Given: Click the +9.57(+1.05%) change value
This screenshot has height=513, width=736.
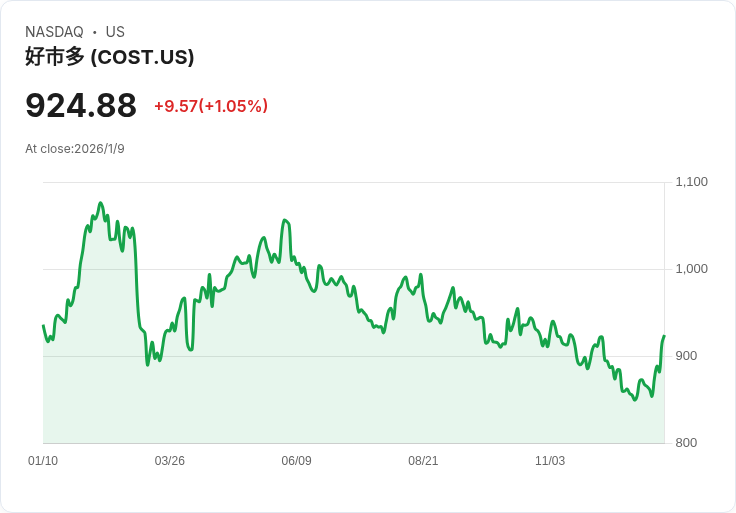Looking at the screenshot, I should [x=211, y=106].
